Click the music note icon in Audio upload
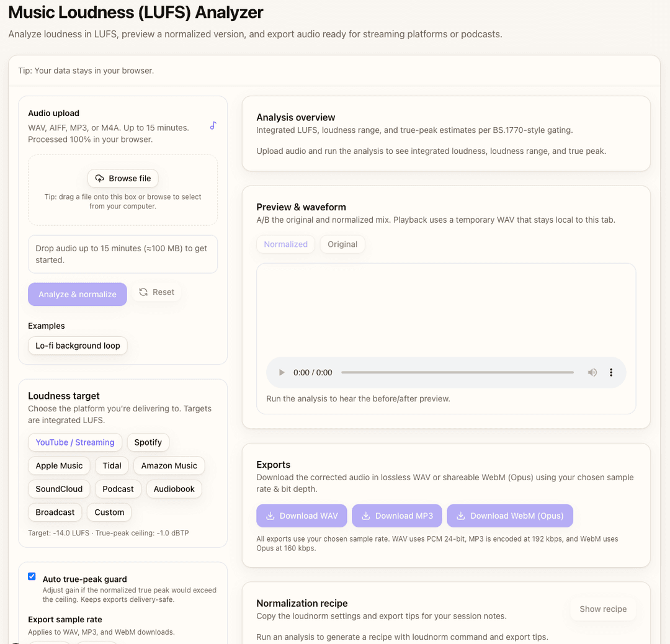The width and height of the screenshot is (670, 644). point(213,125)
